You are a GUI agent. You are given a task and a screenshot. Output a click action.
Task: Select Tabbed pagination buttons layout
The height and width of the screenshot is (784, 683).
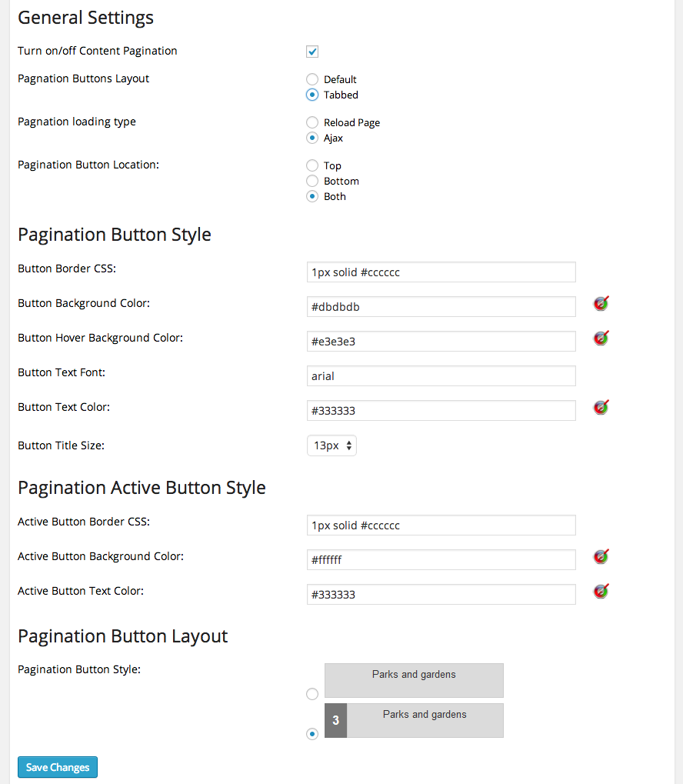coord(312,95)
